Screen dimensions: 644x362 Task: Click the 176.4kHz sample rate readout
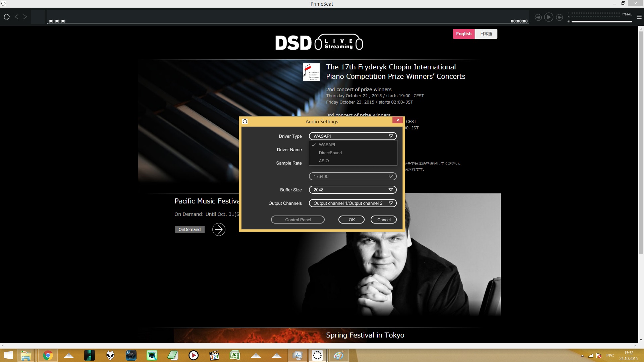click(627, 14)
